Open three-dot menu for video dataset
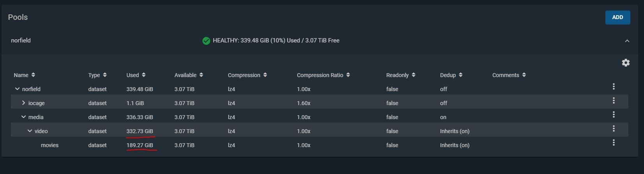The width and height of the screenshot is (644, 174). (614, 128)
